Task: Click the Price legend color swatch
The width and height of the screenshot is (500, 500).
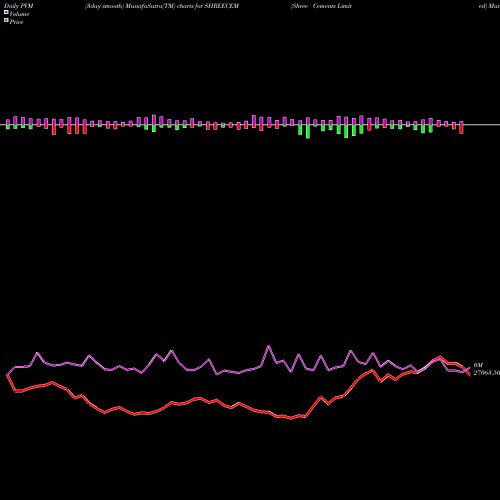Action: (6, 20)
